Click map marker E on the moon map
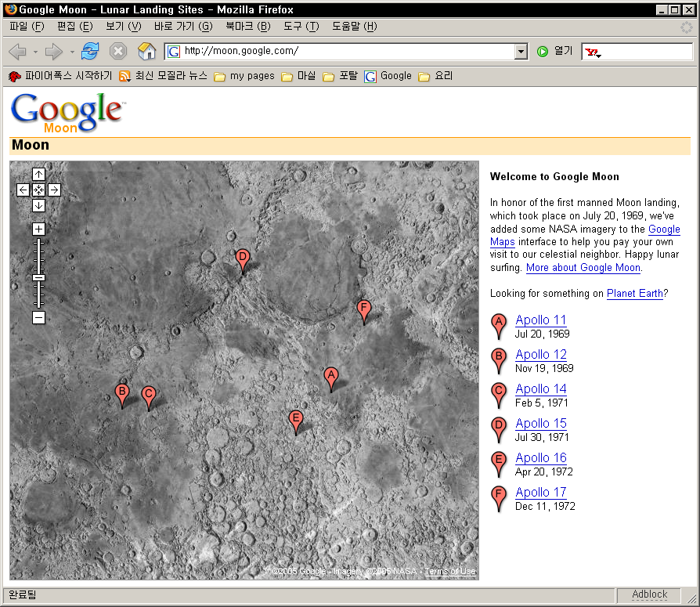The height and width of the screenshot is (607, 700). (x=295, y=419)
